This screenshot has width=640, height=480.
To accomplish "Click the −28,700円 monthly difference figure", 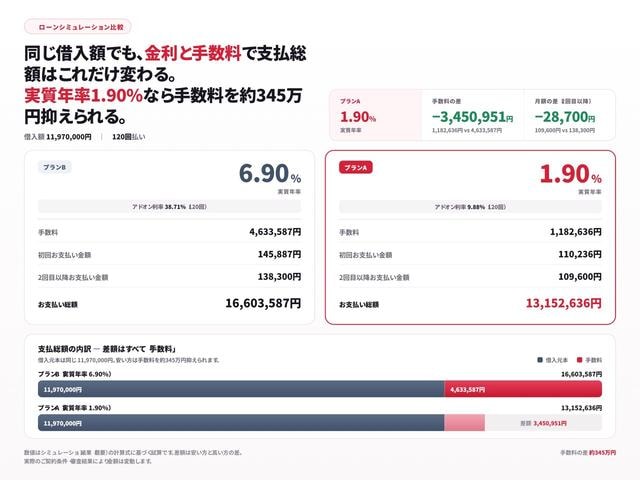I will pos(565,117).
